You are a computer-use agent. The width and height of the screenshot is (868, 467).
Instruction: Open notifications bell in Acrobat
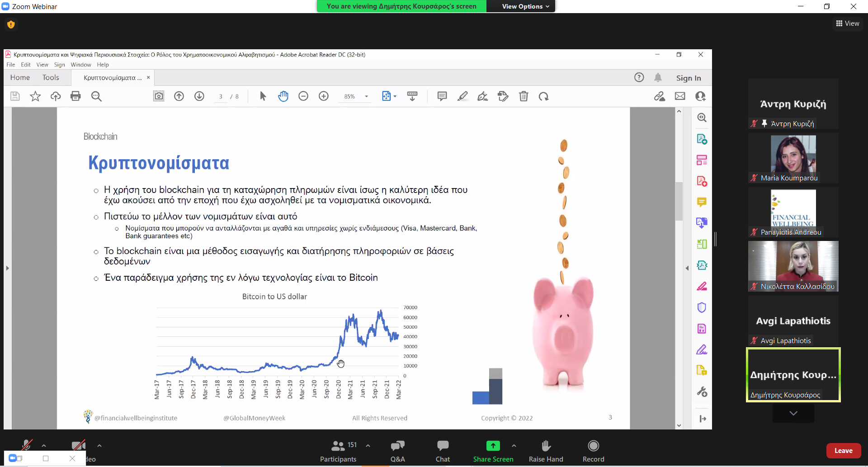[658, 77]
